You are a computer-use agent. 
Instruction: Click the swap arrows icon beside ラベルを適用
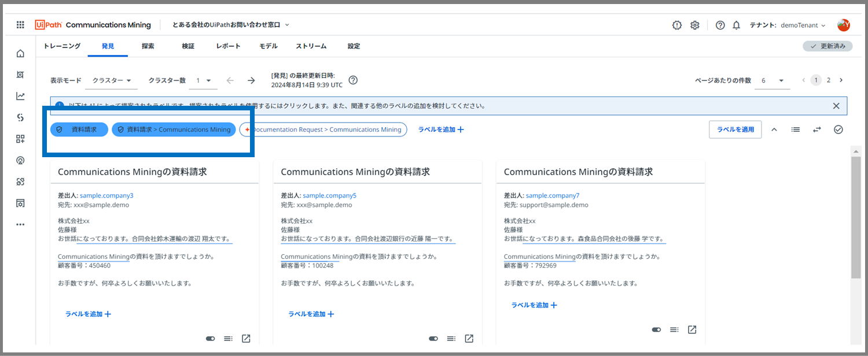816,129
